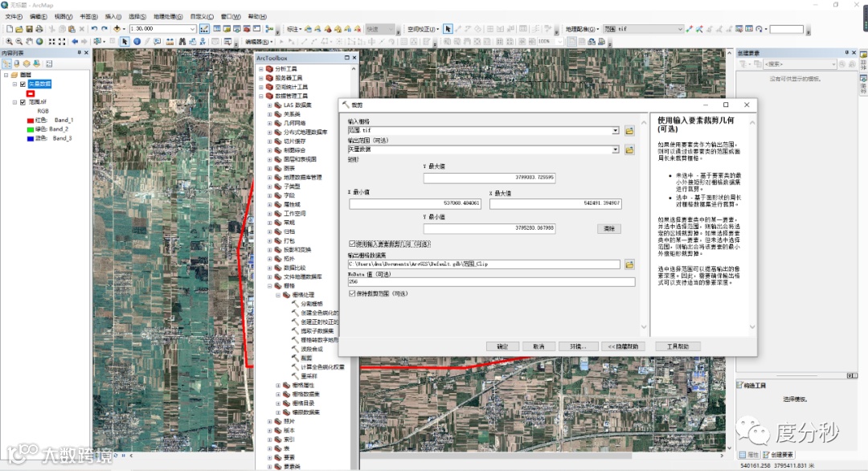This screenshot has height=471, width=868.
Task: Collapse the 范围.tif layer in contents
Action: (x=15, y=102)
